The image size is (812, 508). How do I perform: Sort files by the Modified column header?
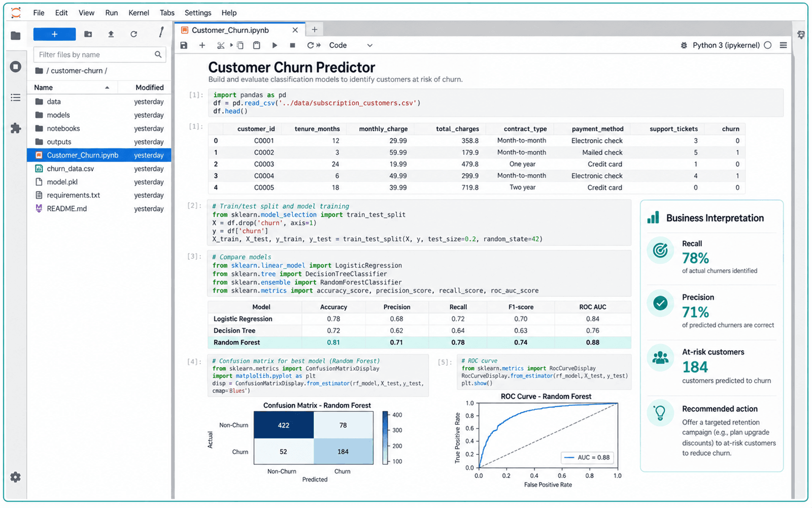pyautogui.click(x=149, y=87)
